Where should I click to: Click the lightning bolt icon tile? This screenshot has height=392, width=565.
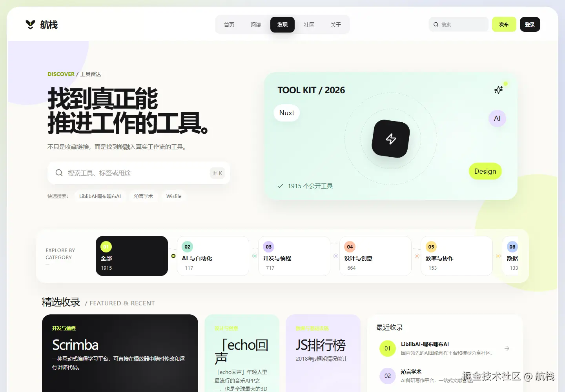point(391,139)
